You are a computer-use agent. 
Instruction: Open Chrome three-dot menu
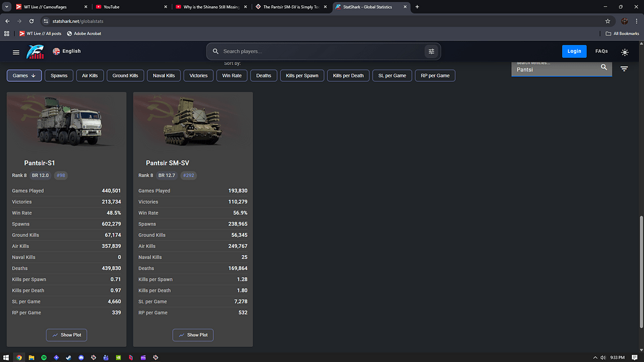637,21
